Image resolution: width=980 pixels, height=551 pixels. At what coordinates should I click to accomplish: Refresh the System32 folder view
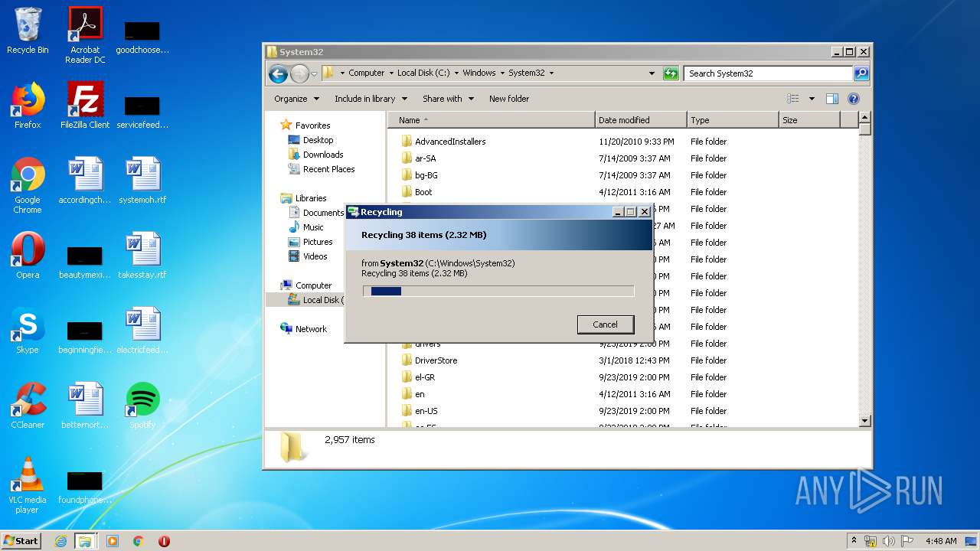[671, 73]
